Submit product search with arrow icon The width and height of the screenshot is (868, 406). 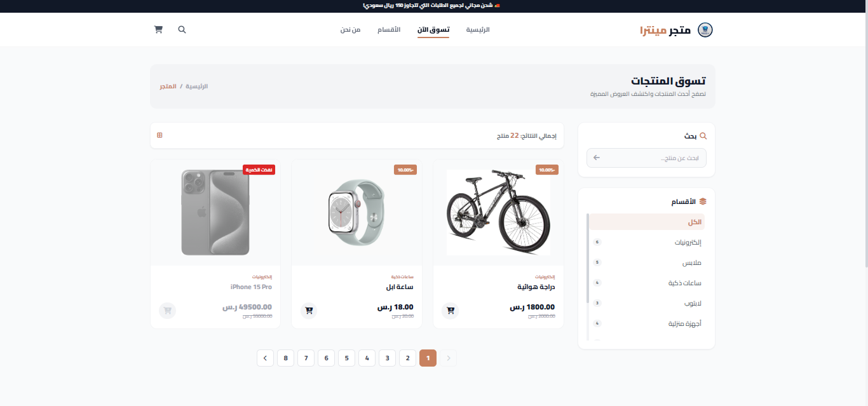coord(596,158)
